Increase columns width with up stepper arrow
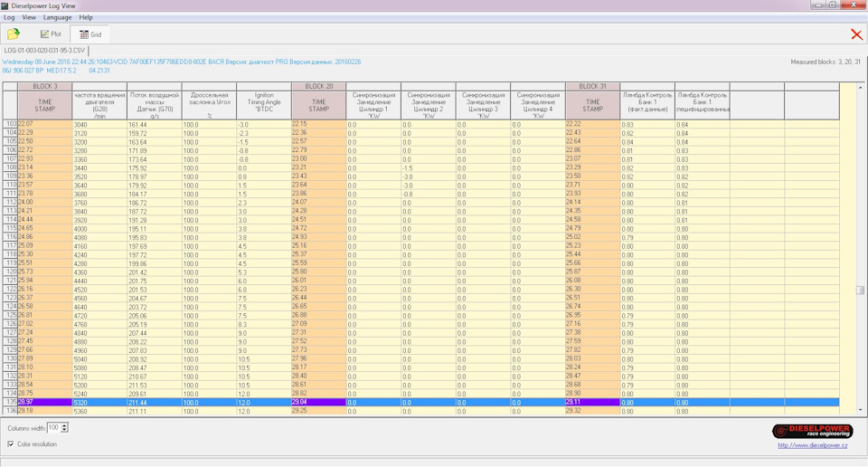This screenshot has width=868, height=467. point(64,424)
